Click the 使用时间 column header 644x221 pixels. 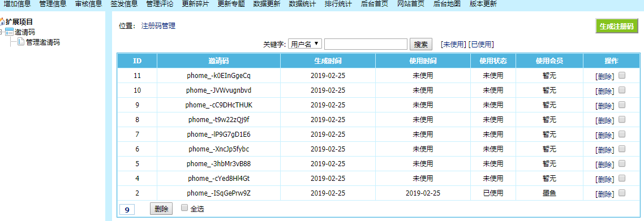click(x=423, y=60)
